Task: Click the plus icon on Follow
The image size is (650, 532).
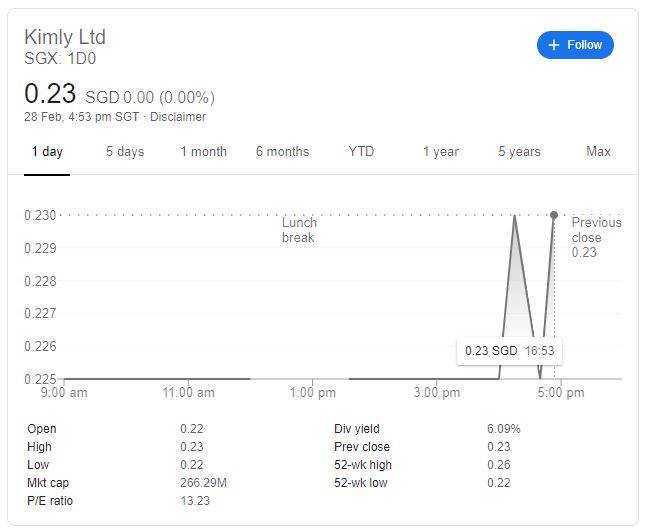Action: [x=554, y=45]
